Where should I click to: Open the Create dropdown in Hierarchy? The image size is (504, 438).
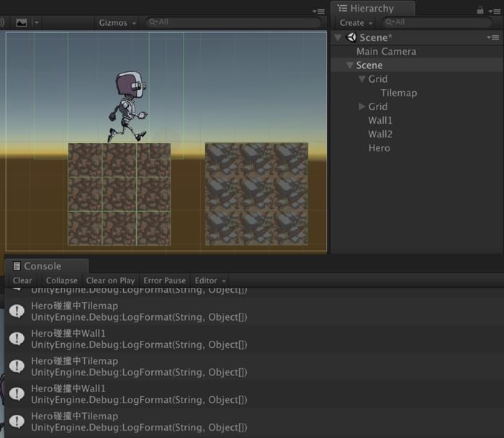(x=355, y=22)
